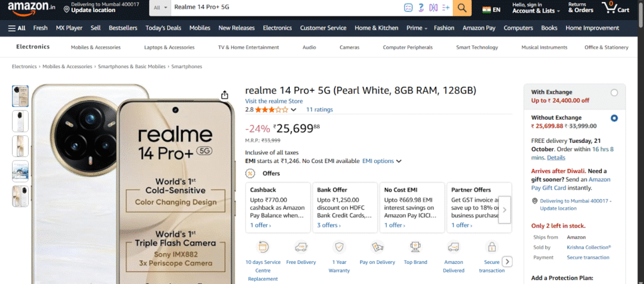Image resolution: width=644 pixels, height=284 pixels.
Task: Select the second product image thumbnail
Action: (x=21, y=122)
